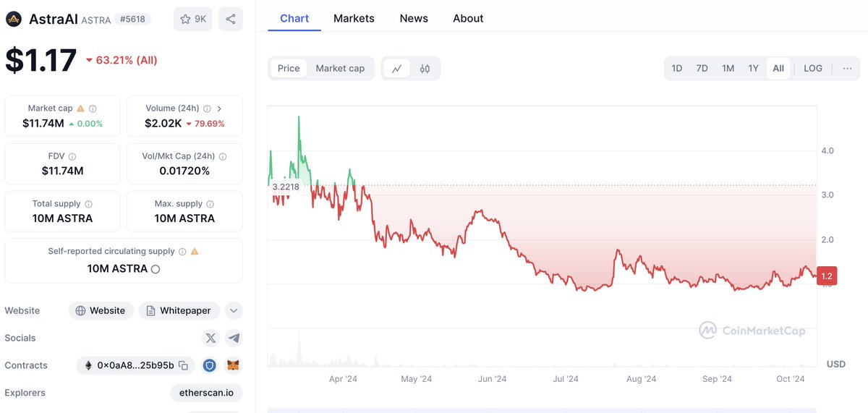Open the Markets tab
868x413 pixels.
354,19
